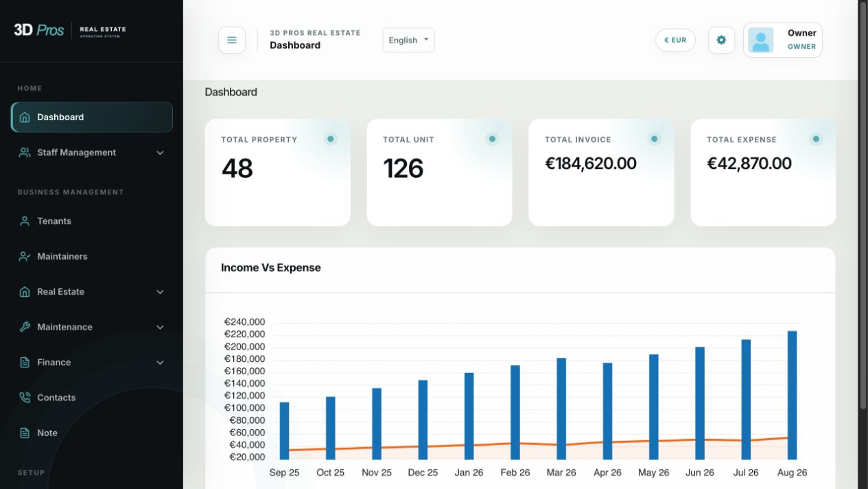This screenshot has height=489, width=868.
Task: Select Maintenance in the sidebar
Action: tap(92, 327)
